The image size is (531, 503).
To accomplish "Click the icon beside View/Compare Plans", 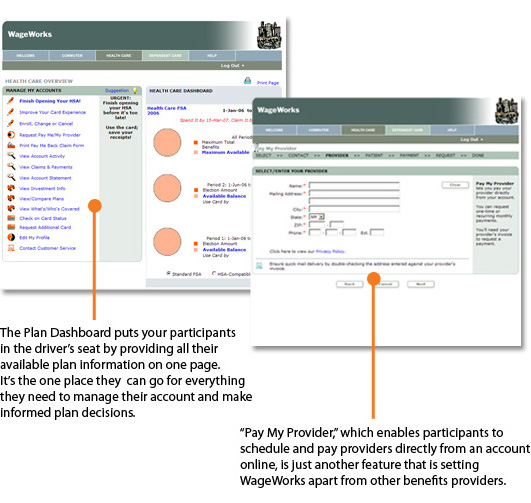I will click(x=11, y=198).
